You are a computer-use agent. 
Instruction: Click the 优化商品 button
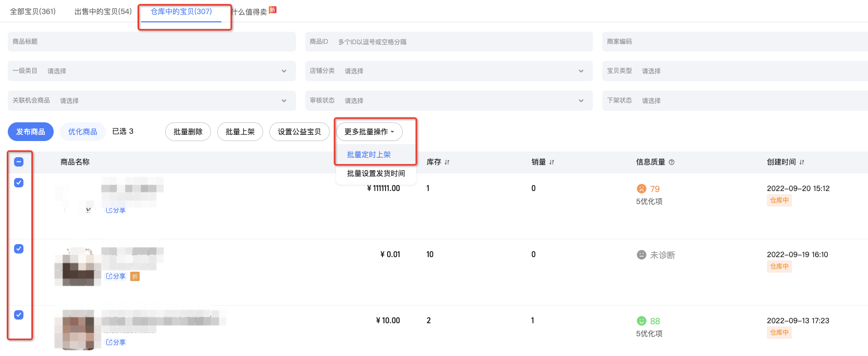click(83, 132)
